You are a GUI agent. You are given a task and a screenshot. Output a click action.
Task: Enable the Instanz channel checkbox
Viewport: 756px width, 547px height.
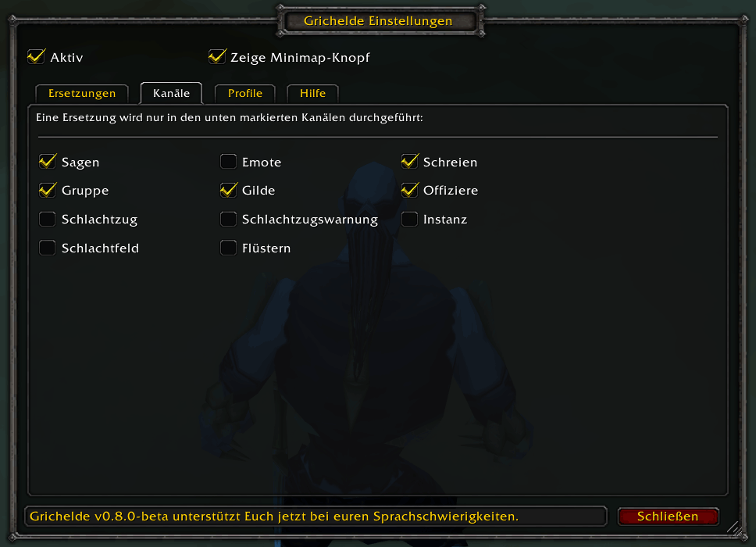point(409,219)
